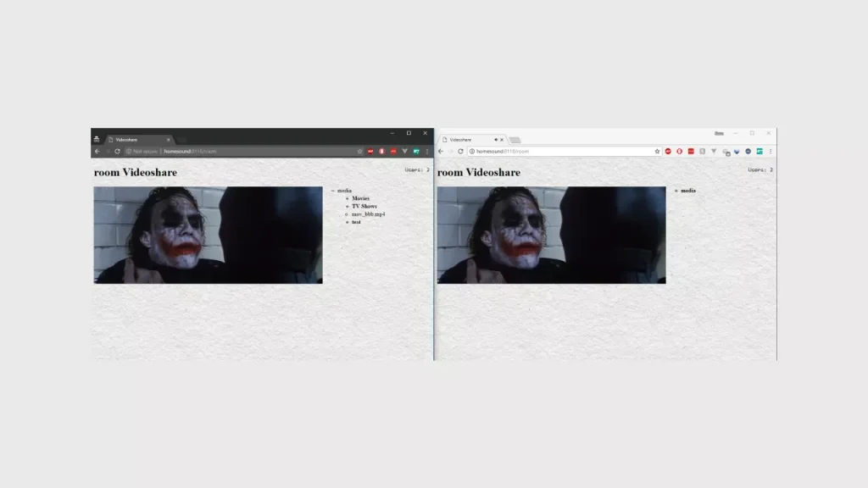Click Users: 2 counter in dark window
The image size is (868, 488).
[x=417, y=169]
